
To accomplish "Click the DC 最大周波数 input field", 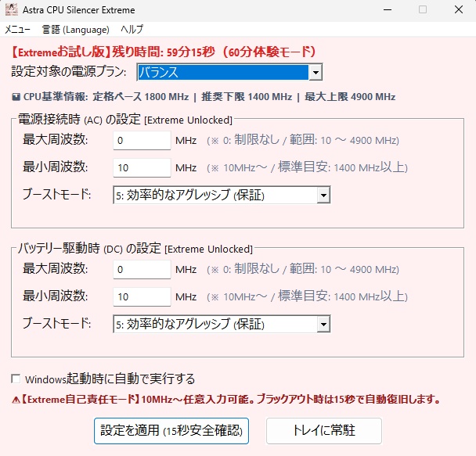I will (x=142, y=269).
